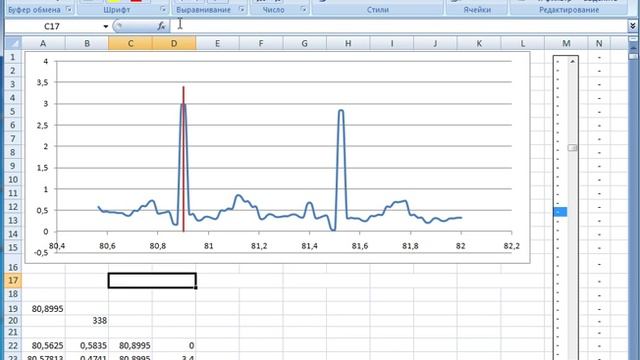Click cell A22 containing 80,5625
Viewport: 640px width, 360px height.
(x=43, y=345)
